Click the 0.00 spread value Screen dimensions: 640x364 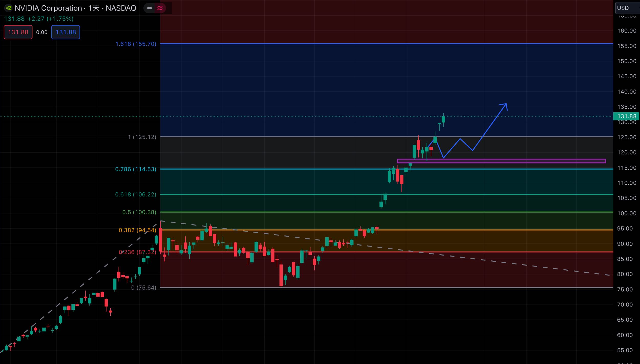coord(42,32)
